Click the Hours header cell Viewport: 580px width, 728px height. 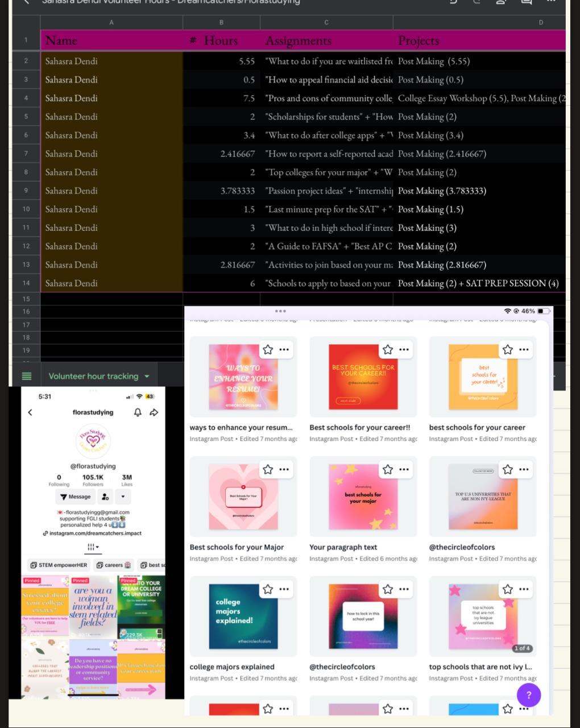(x=221, y=40)
